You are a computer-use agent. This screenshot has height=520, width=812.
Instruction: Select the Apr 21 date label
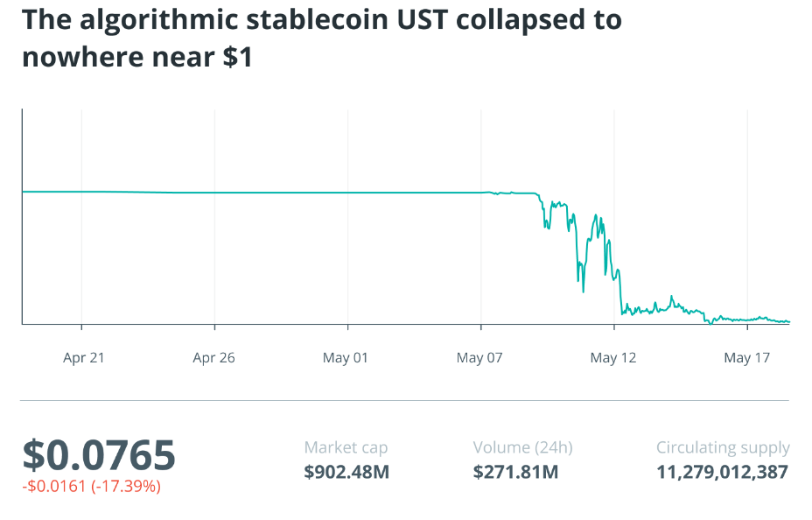click(x=84, y=358)
